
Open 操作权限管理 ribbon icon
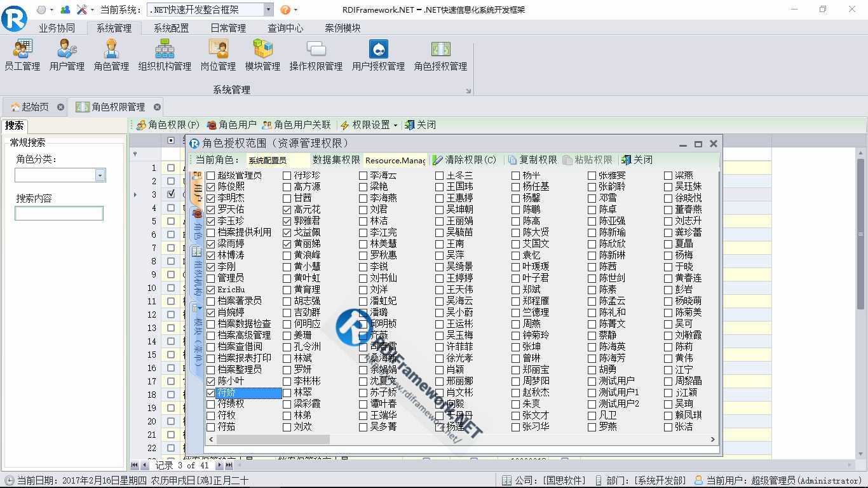pyautogui.click(x=316, y=55)
